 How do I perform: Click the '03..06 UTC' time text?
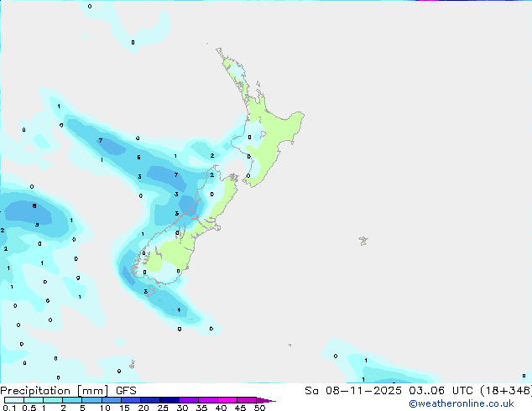pyautogui.click(x=441, y=391)
